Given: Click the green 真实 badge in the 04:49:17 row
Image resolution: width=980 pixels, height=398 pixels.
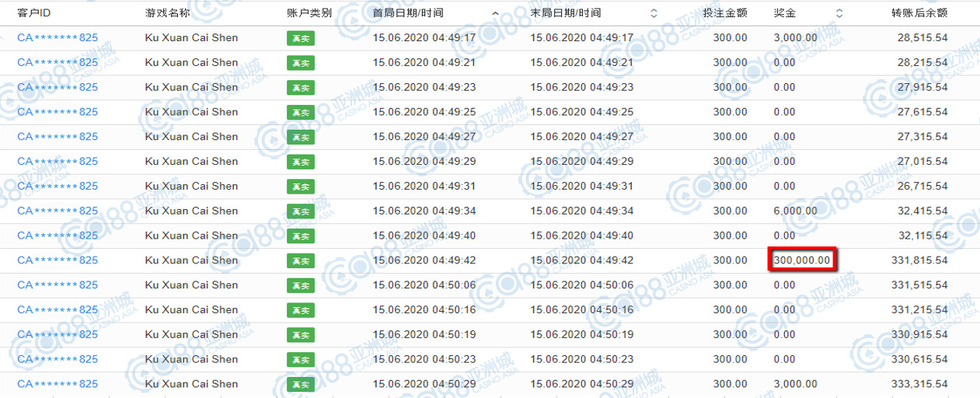Looking at the screenshot, I should tap(300, 38).
